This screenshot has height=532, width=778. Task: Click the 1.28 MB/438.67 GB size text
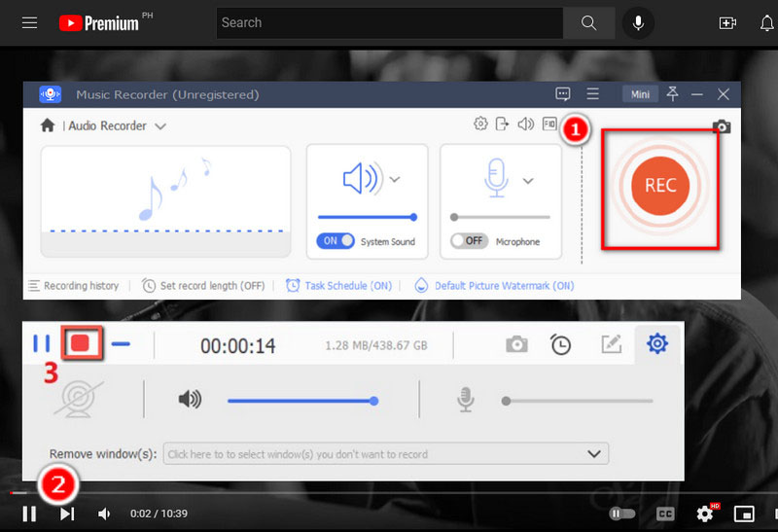pyautogui.click(x=376, y=346)
